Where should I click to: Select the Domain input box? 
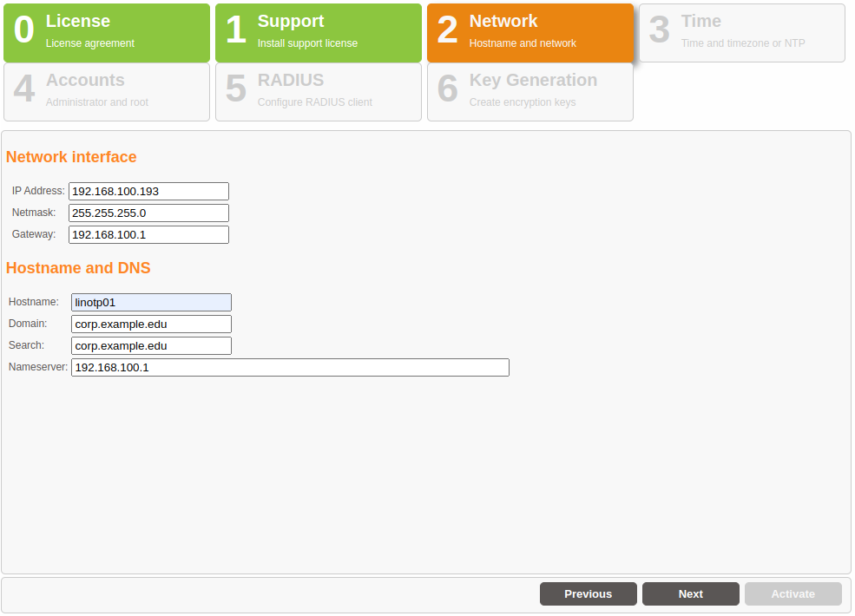[x=151, y=324]
